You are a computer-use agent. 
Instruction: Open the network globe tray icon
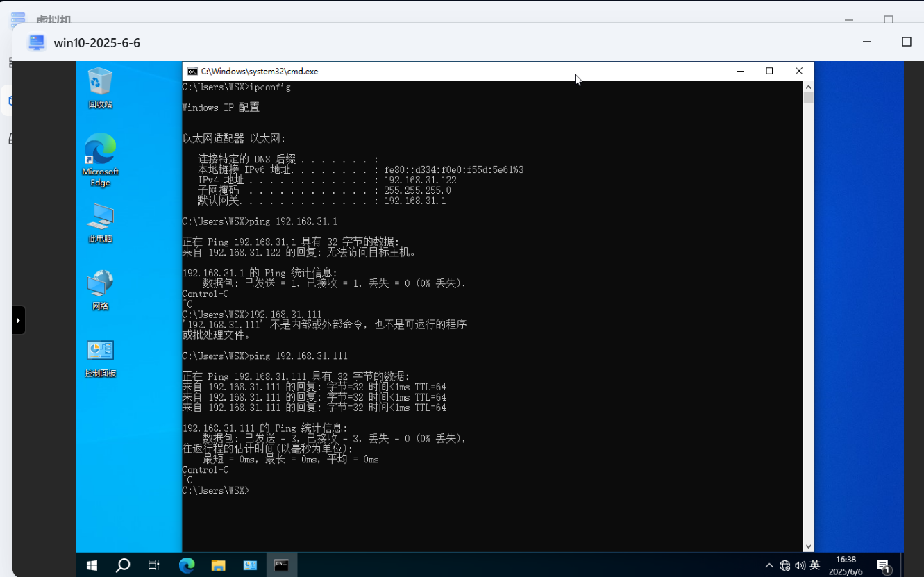pos(784,565)
